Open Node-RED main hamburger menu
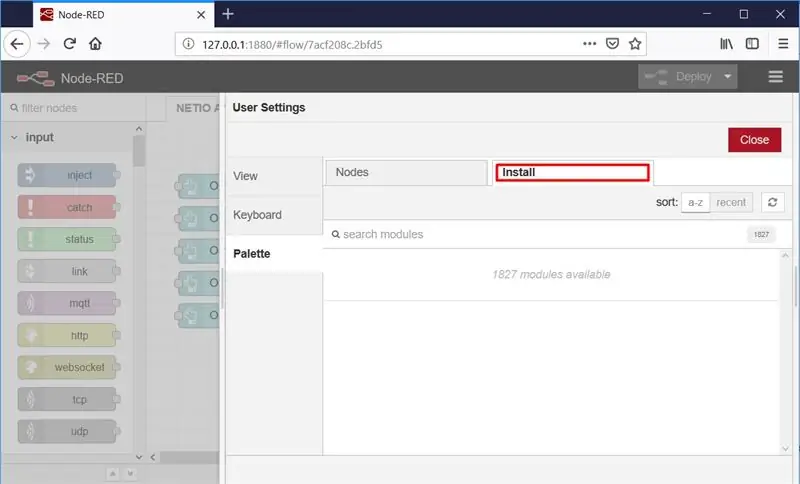The image size is (800, 484). coord(776,77)
